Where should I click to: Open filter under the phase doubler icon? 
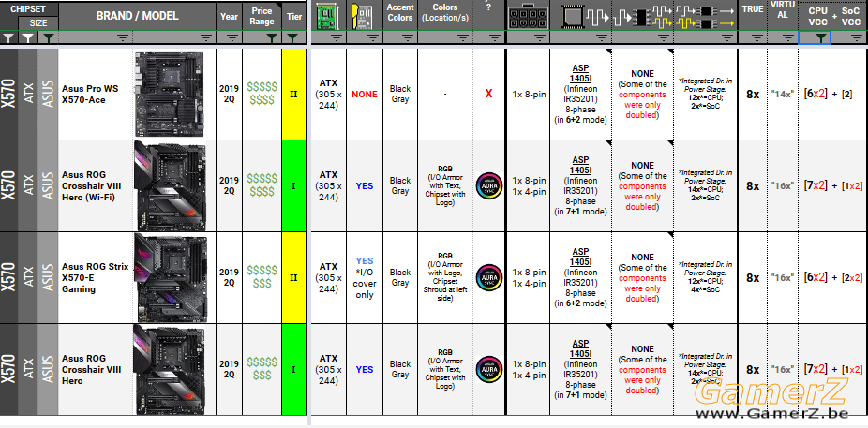(664, 37)
